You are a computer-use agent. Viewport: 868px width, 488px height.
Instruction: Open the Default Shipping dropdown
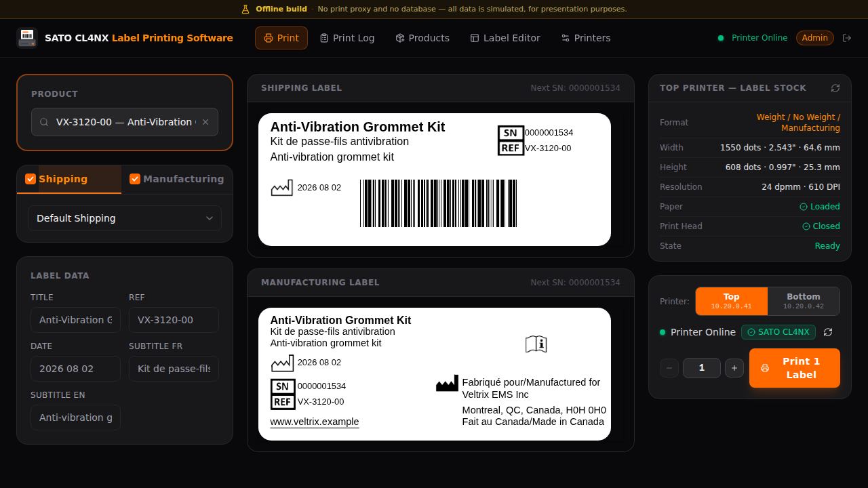(x=125, y=218)
